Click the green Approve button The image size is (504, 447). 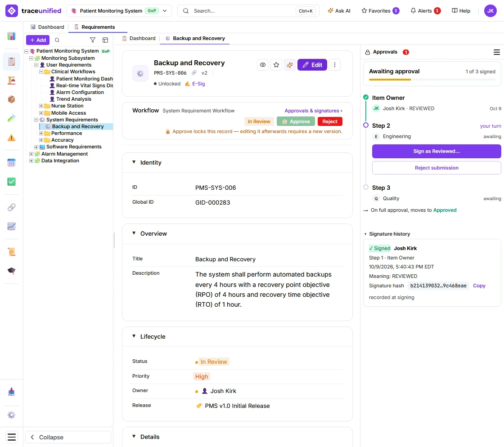pyautogui.click(x=296, y=121)
